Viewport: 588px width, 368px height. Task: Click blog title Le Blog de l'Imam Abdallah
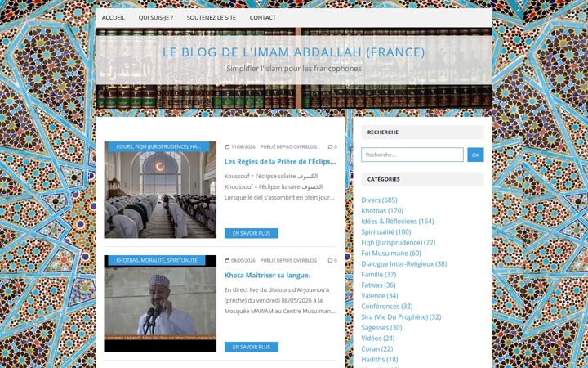click(294, 52)
